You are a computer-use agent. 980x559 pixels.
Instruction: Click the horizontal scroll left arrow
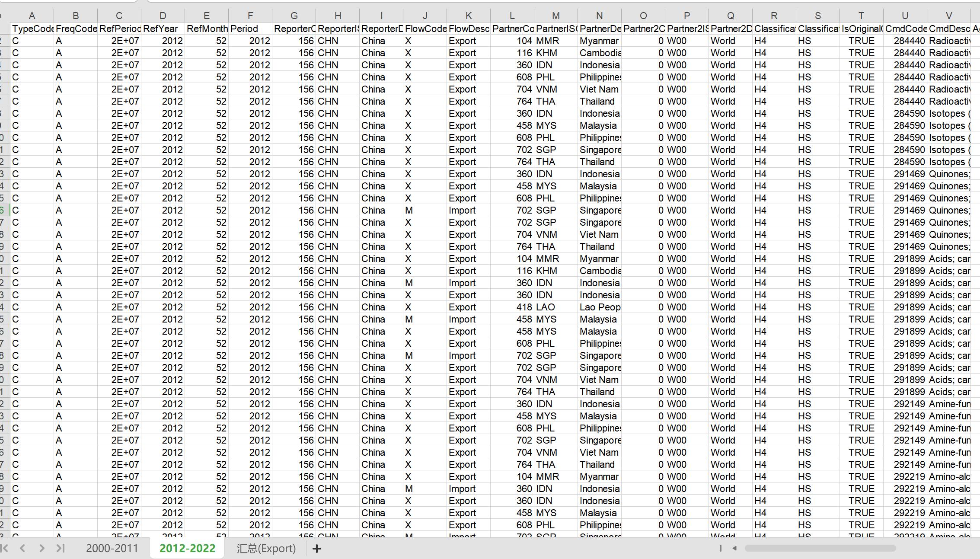pyautogui.click(x=734, y=548)
